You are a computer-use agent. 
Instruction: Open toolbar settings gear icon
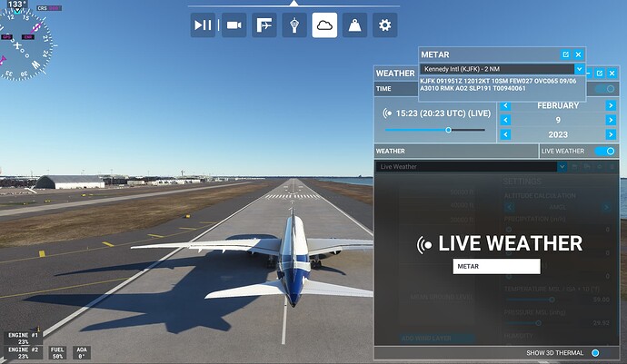(384, 25)
